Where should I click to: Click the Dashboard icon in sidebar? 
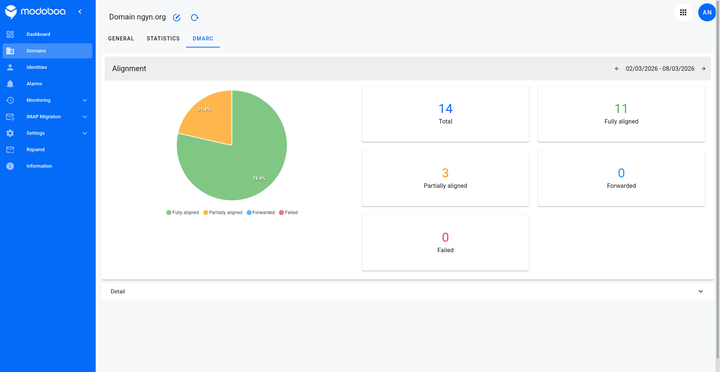coord(10,34)
